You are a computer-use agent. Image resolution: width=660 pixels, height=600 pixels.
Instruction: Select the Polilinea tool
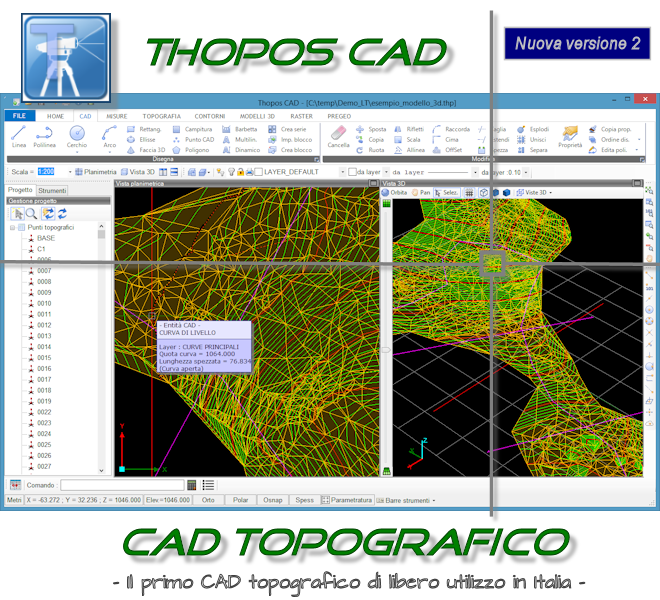[44, 137]
